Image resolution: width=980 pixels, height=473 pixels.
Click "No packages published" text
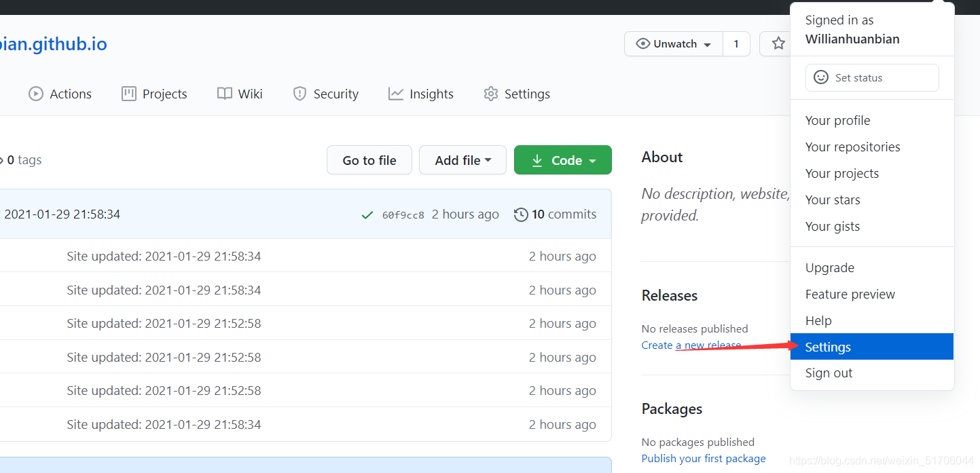click(698, 442)
